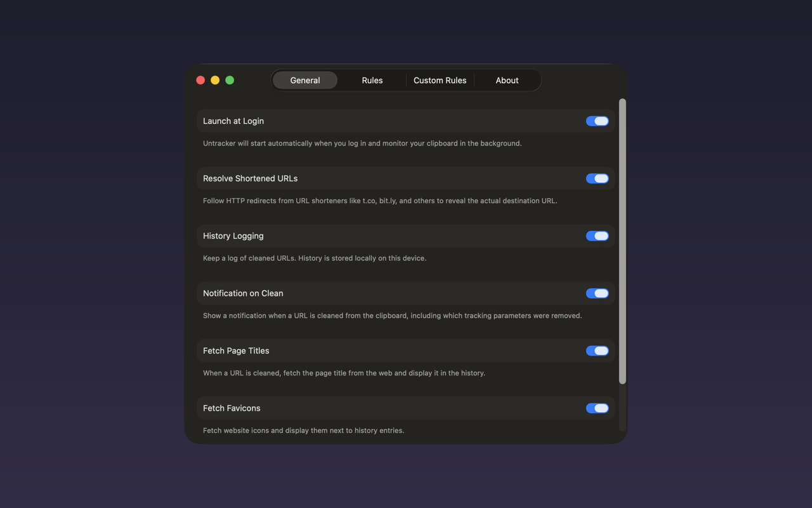Minimize the window with the yellow button
Viewport: 812px width, 508px height.
(x=215, y=80)
